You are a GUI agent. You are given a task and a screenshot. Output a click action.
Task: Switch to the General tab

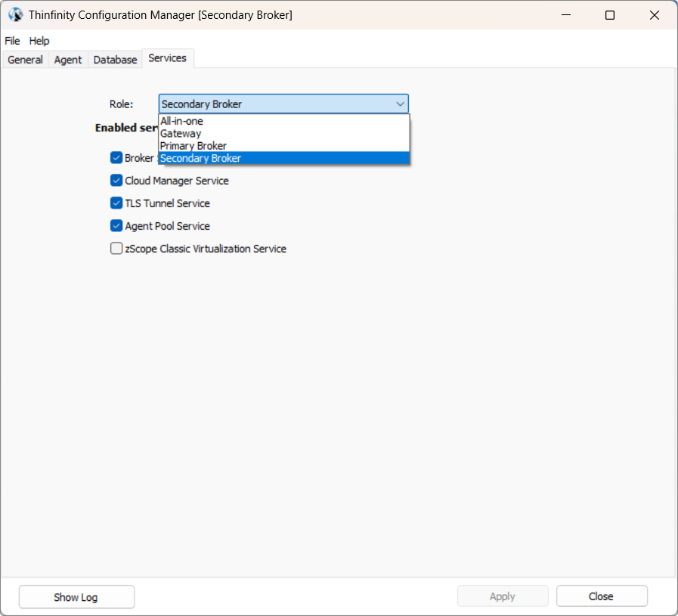(25, 60)
